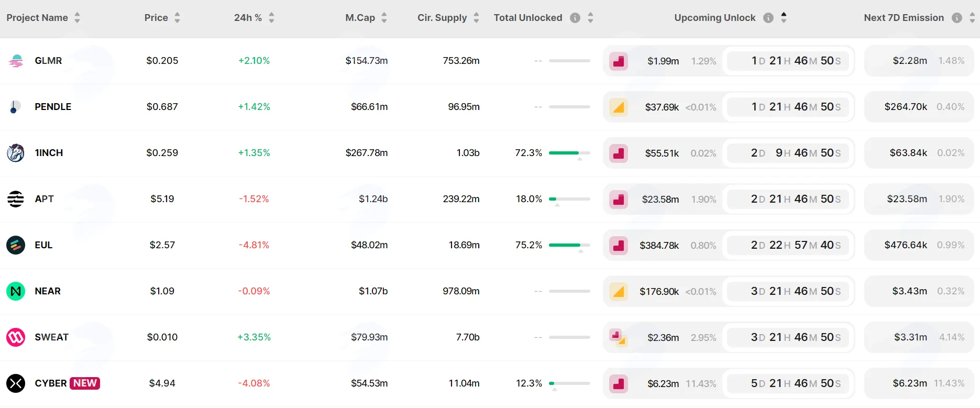Open the Upcoming Unlock info icon
The image size is (980, 408).
(768, 18)
